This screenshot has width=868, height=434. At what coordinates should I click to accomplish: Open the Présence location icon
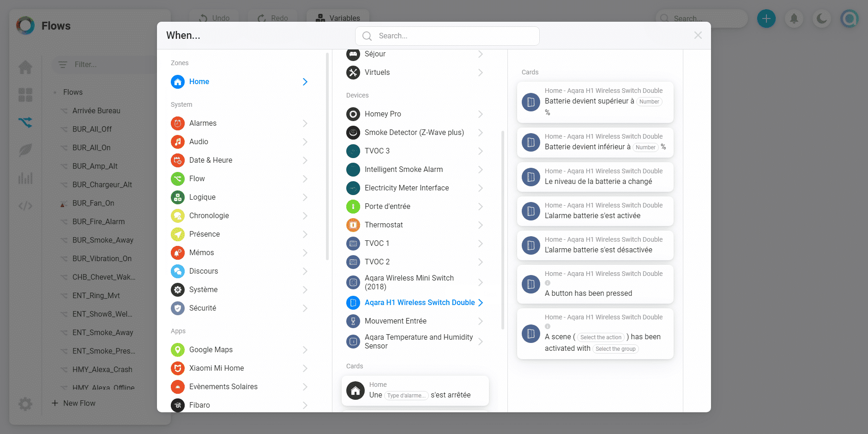tap(178, 234)
